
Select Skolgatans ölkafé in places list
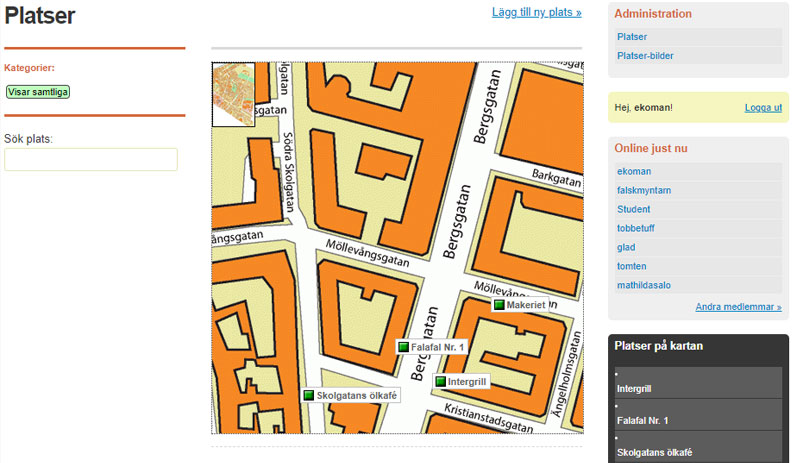653,453
